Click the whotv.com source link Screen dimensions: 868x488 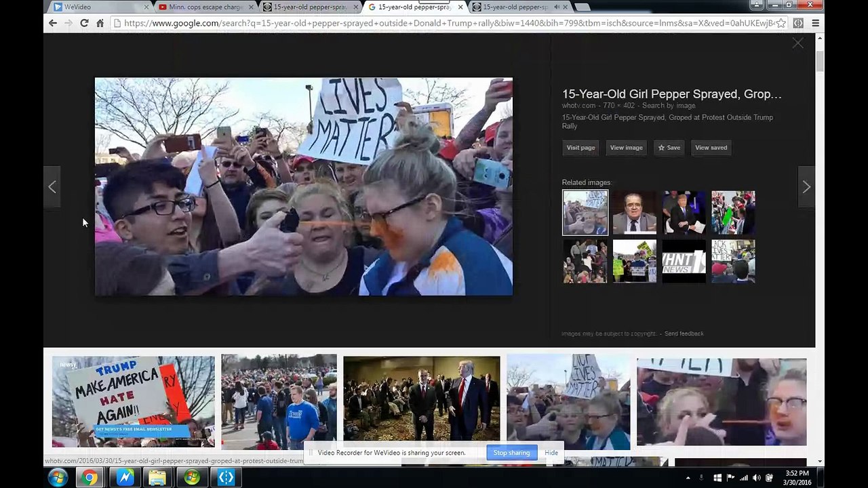pos(578,106)
